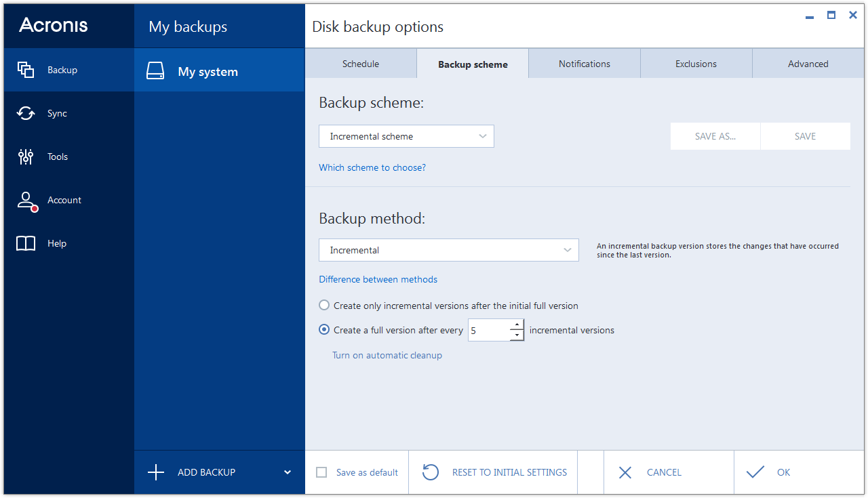The height and width of the screenshot is (498, 868).
Task: Click the Save As button
Action: (715, 136)
